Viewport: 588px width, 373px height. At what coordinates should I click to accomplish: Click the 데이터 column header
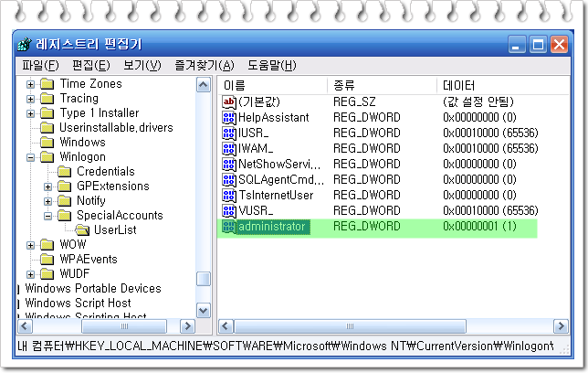pyautogui.click(x=503, y=85)
